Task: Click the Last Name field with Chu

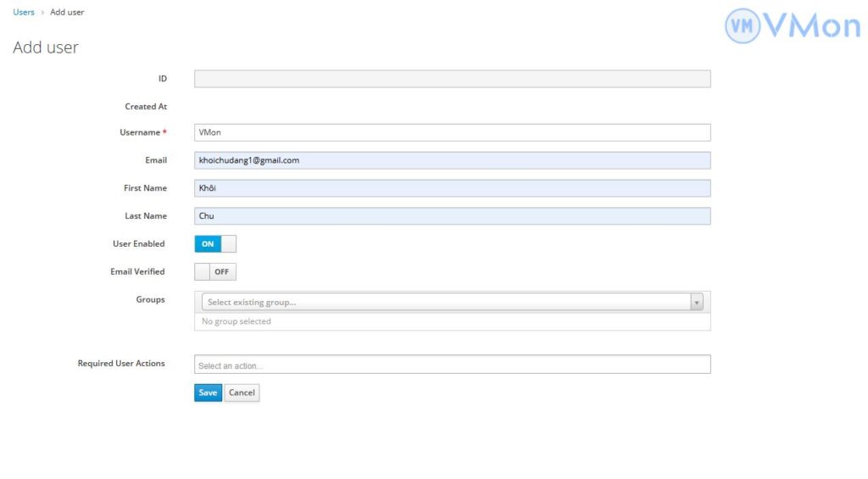Action: (x=452, y=216)
